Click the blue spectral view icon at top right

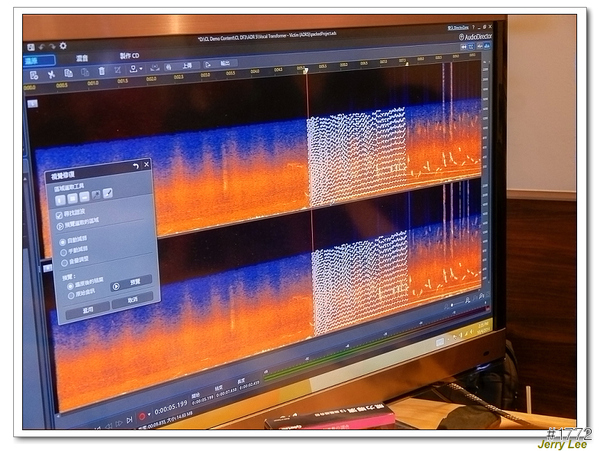471,47
